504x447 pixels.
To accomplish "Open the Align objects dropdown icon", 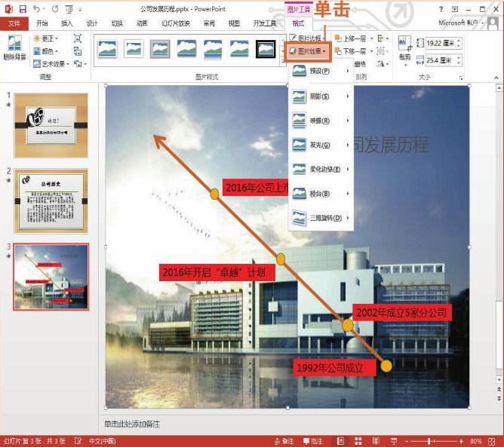I will point(383,39).
